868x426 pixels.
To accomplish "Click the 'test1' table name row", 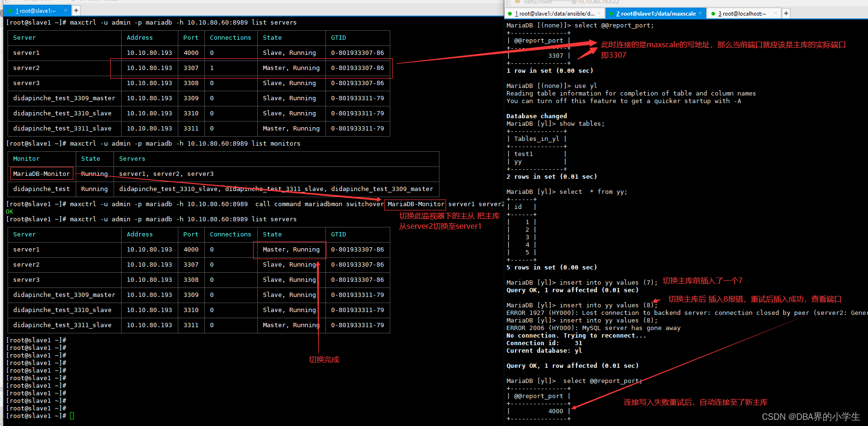I will pos(523,154).
